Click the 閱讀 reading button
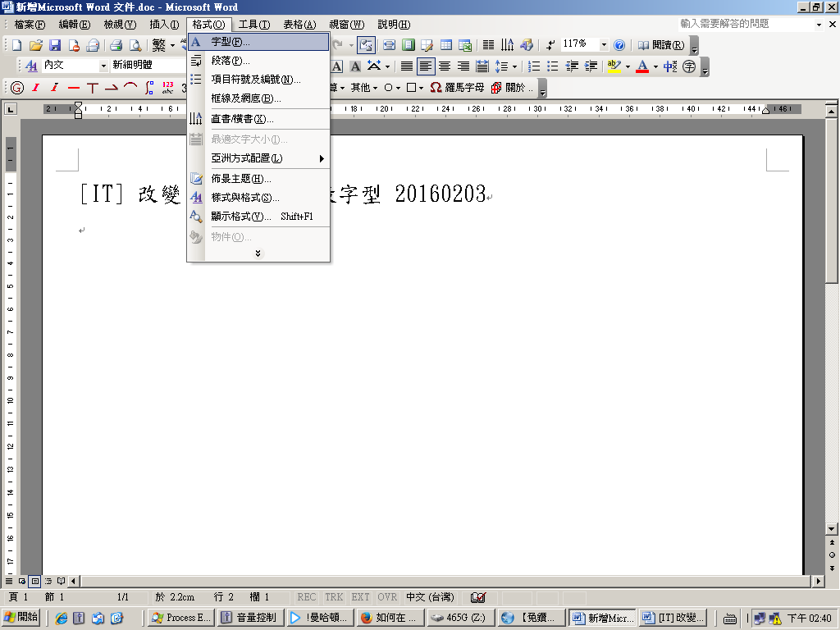The height and width of the screenshot is (630, 840). (660, 46)
